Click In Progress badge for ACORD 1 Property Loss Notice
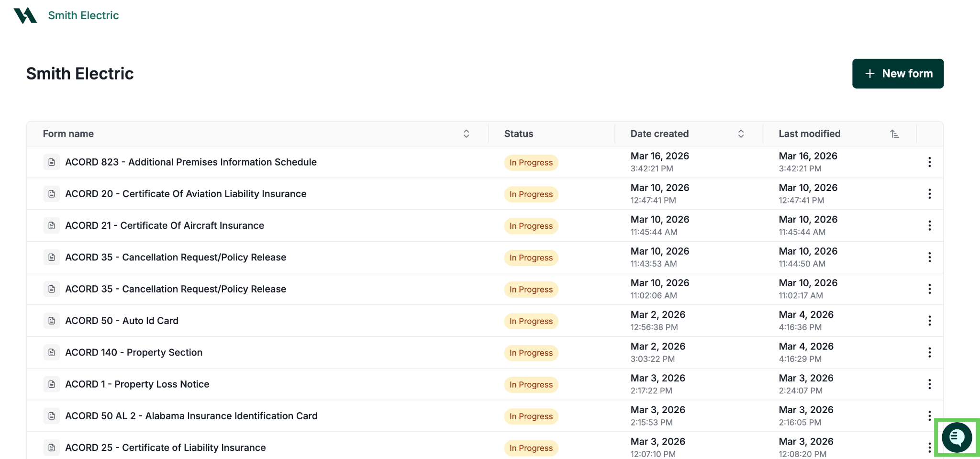Image resolution: width=980 pixels, height=459 pixels. [x=531, y=385]
